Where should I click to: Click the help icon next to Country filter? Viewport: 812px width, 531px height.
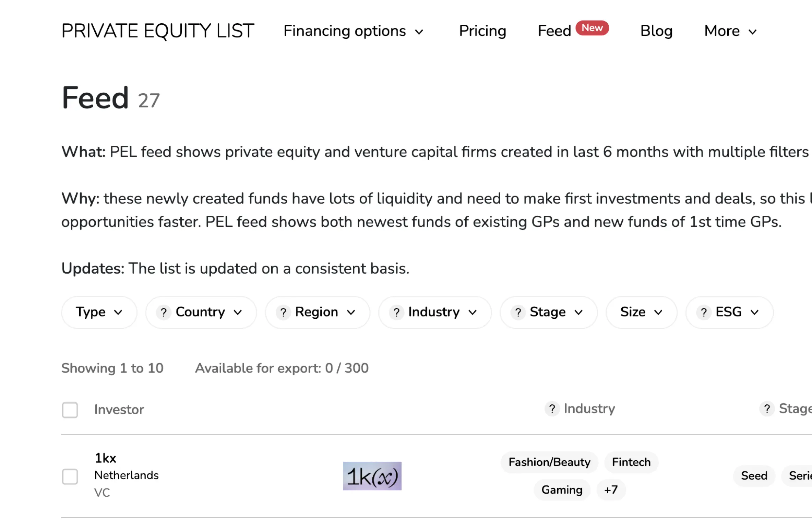pos(164,312)
